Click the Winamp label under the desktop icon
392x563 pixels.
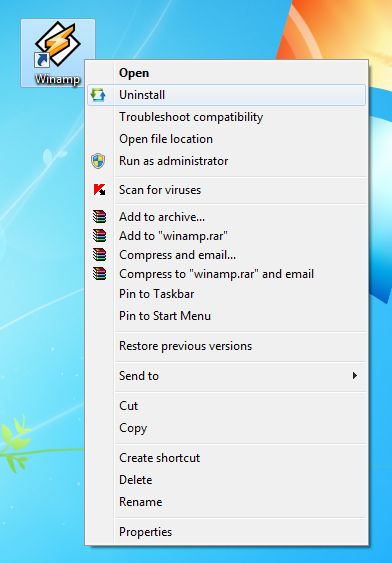tap(58, 79)
